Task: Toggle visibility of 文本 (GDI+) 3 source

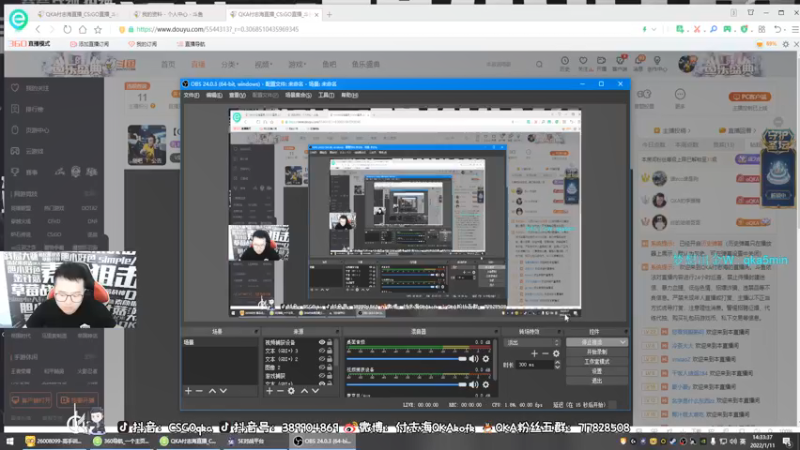Action: [x=321, y=351]
